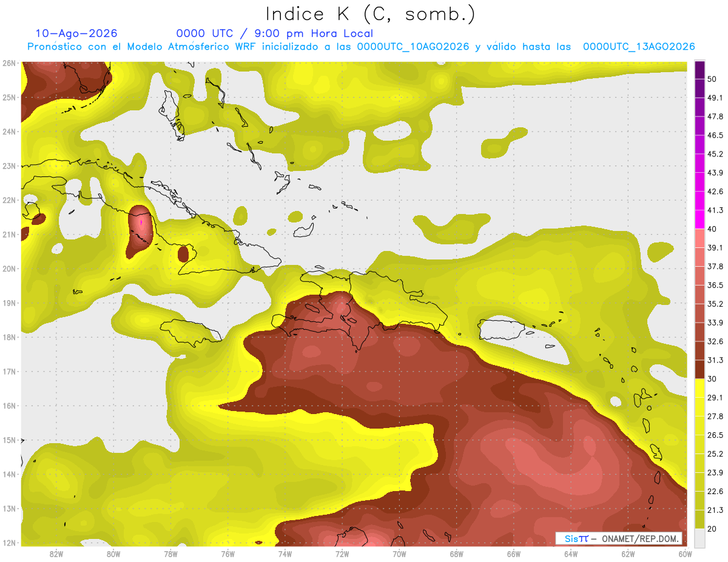728x562 pixels.
Task: Click the 82W longitude label
Action: (56, 554)
